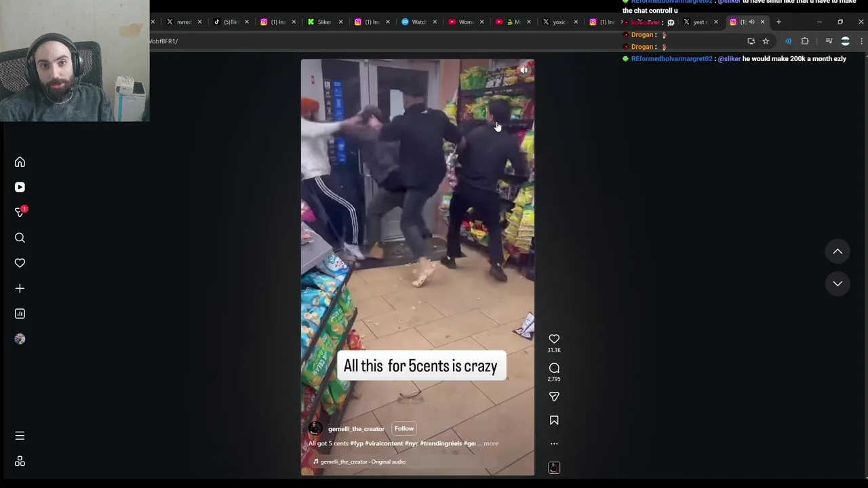Create a new post with plus icon
The height and width of the screenshot is (488, 868).
tap(20, 288)
